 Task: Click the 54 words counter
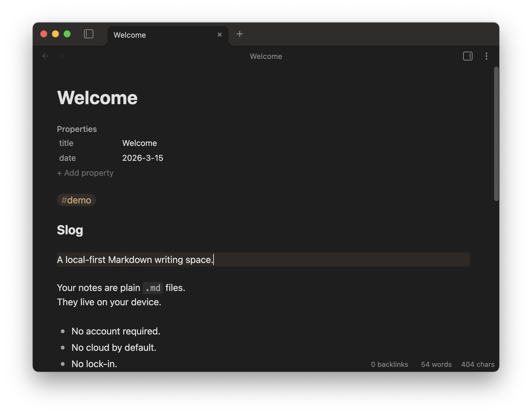(x=436, y=365)
